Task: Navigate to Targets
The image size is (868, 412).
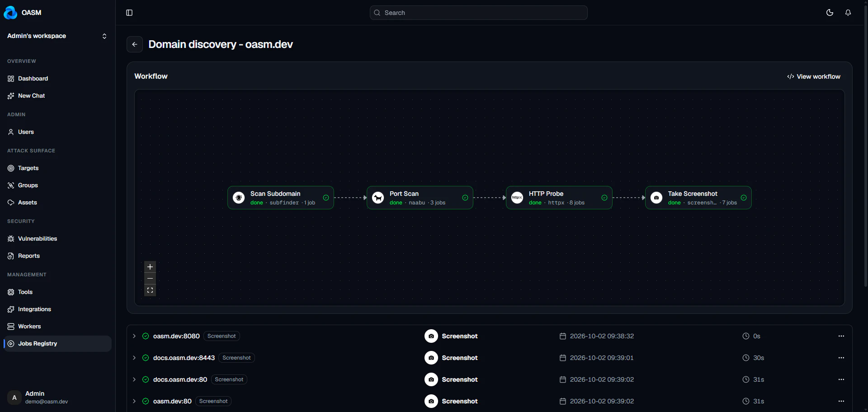Action: pyautogui.click(x=57, y=168)
